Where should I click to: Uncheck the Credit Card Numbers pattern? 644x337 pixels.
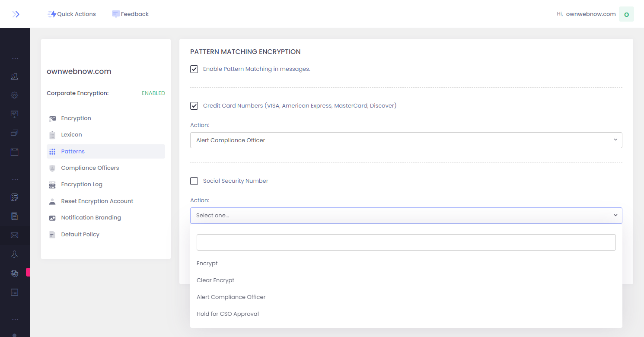tap(194, 105)
